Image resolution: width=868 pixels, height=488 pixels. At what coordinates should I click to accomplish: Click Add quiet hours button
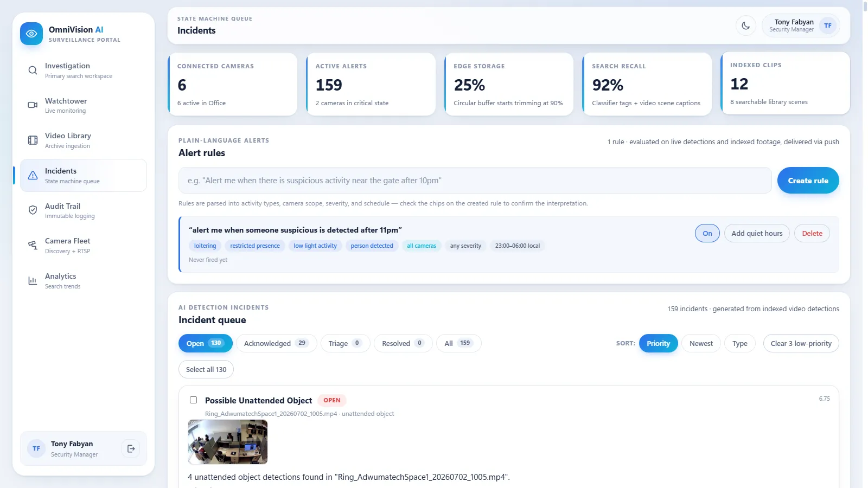pyautogui.click(x=757, y=233)
